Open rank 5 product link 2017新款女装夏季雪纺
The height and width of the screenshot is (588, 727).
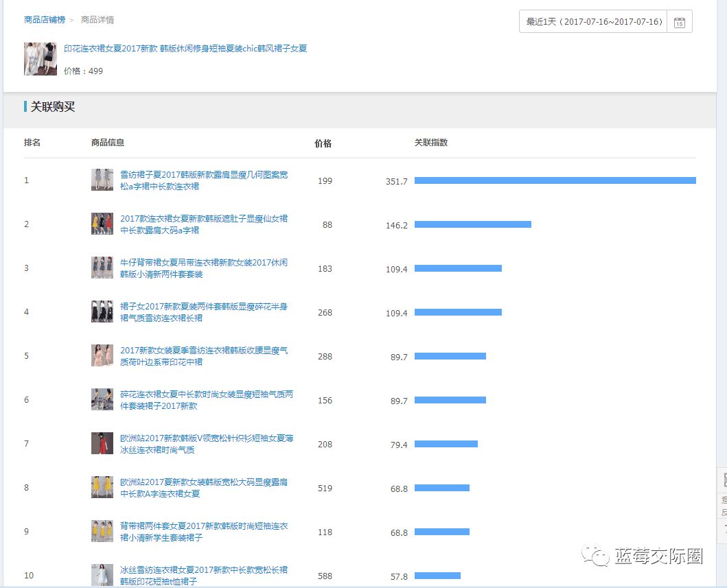(x=204, y=356)
